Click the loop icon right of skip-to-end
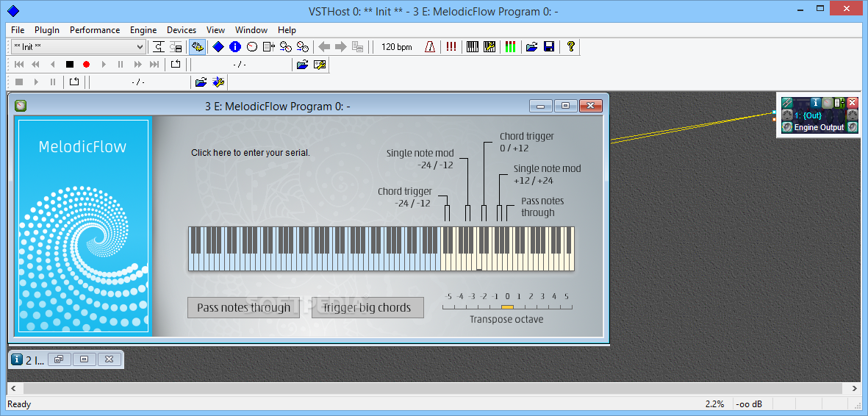Image resolution: width=868 pixels, height=416 pixels. tap(176, 65)
